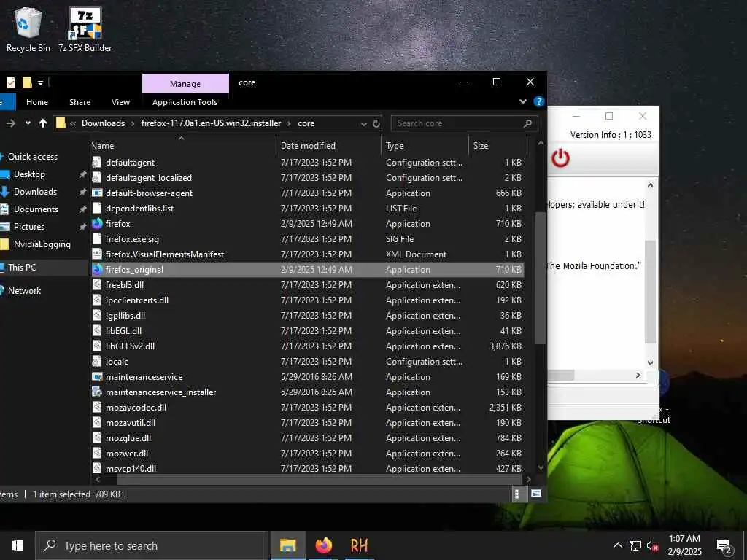Open the muted volume tray icon
This screenshot has height=560, width=747.
[x=653, y=545]
